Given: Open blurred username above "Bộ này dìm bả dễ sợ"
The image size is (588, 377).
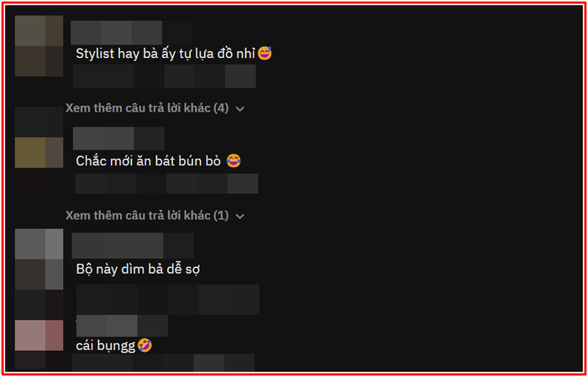Looking at the screenshot, I should (133, 245).
